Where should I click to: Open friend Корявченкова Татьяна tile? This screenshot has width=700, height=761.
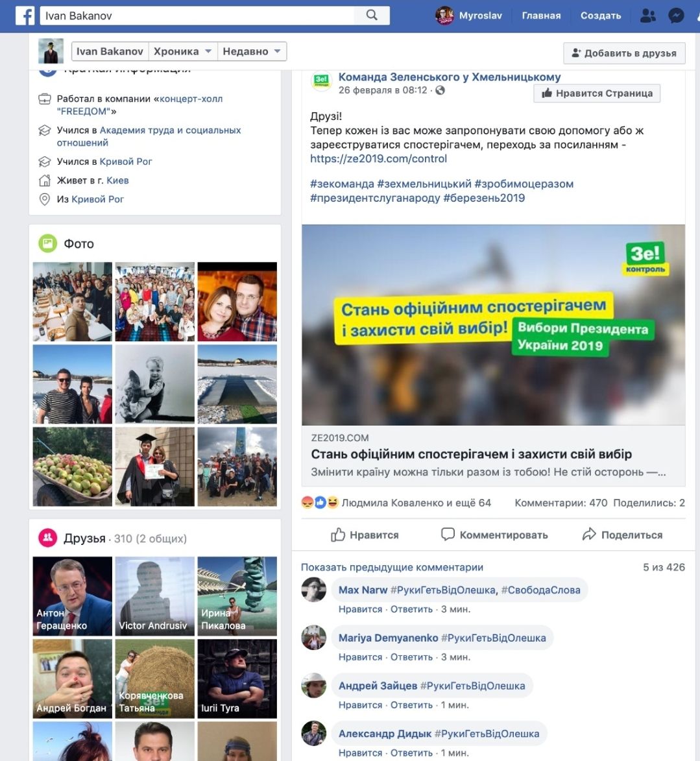pos(155,679)
